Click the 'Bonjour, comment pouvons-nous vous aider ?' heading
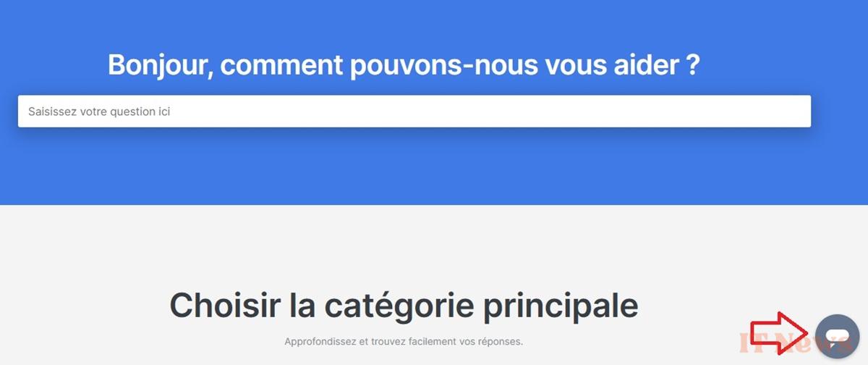The image size is (868, 365). [404, 65]
